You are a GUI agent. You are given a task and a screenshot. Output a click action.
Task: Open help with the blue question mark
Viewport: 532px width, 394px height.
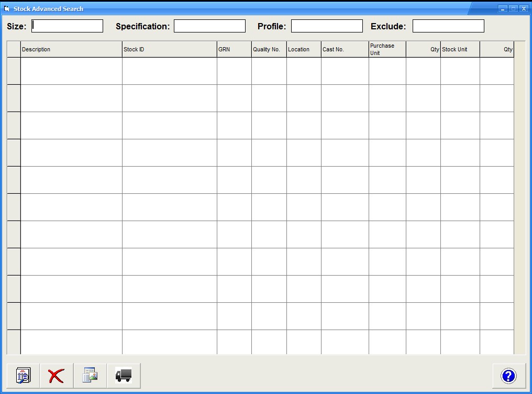pyautogui.click(x=508, y=376)
